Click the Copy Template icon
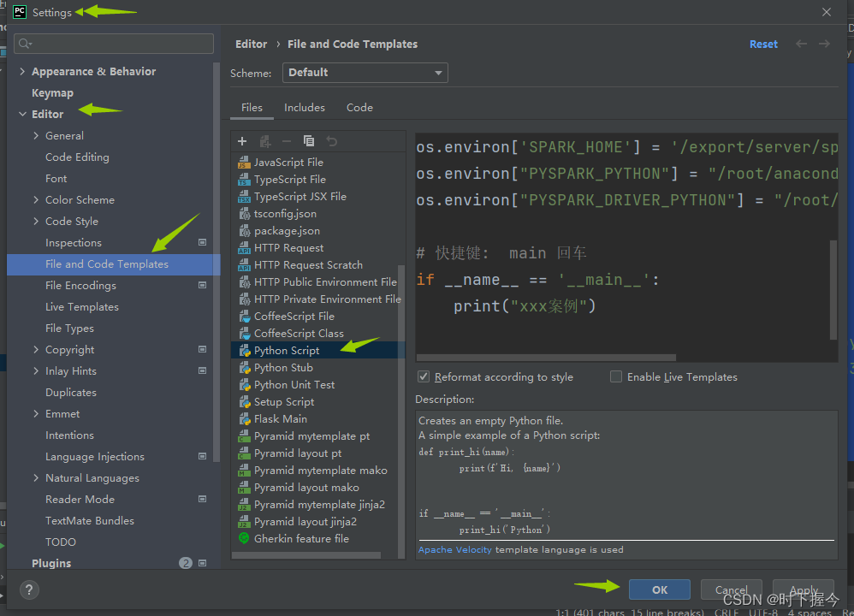 309,141
